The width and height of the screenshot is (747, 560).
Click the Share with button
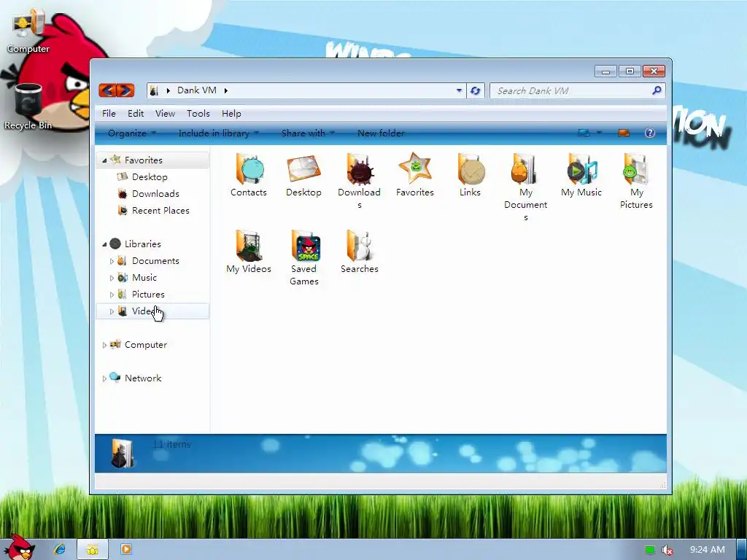click(308, 133)
